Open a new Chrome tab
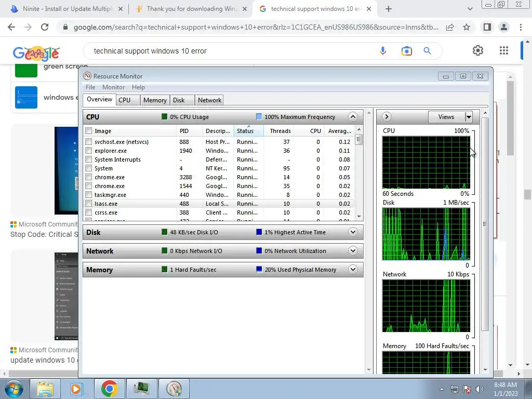 click(389, 9)
